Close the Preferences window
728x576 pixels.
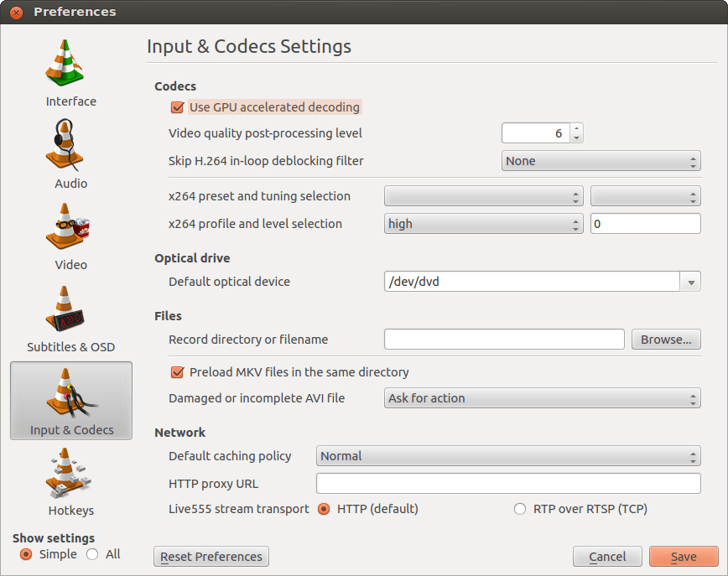(16, 13)
